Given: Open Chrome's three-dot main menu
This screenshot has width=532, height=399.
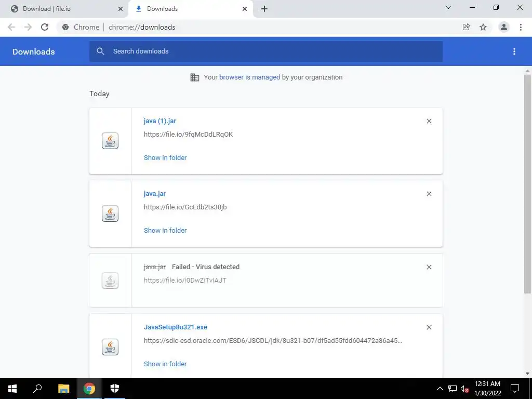Looking at the screenshot, I should click(x=521, y=27).
